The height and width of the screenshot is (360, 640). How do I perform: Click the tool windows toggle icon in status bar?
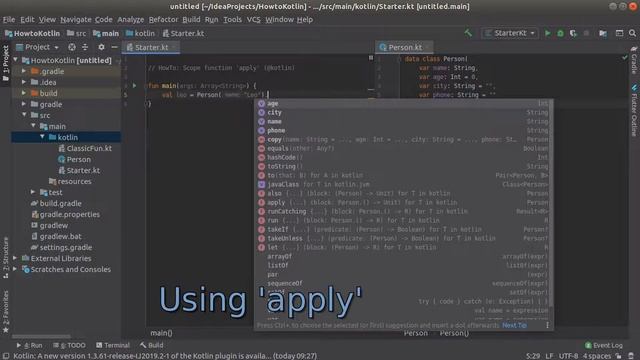coord(6,356)
